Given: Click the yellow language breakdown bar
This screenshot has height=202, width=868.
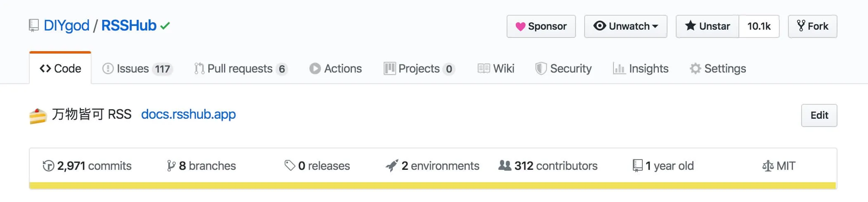Looking at the screenshot, I should click(x=432, y=186).
